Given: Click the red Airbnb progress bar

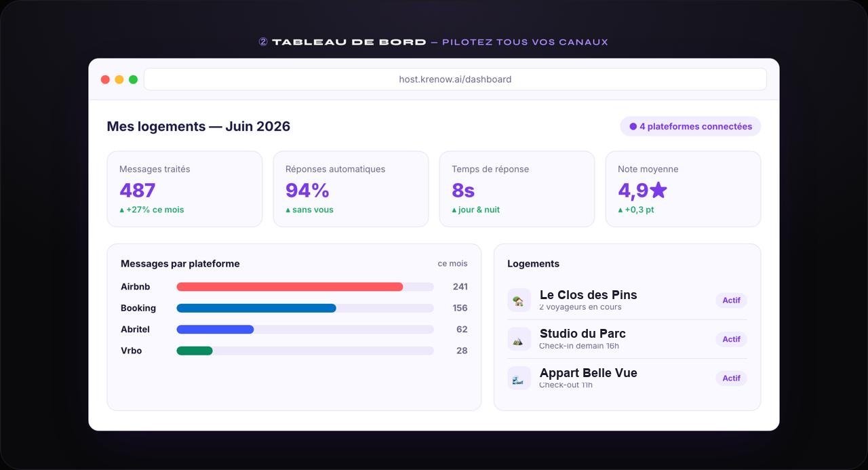Looking at the screenshot, I should (290, 287).
